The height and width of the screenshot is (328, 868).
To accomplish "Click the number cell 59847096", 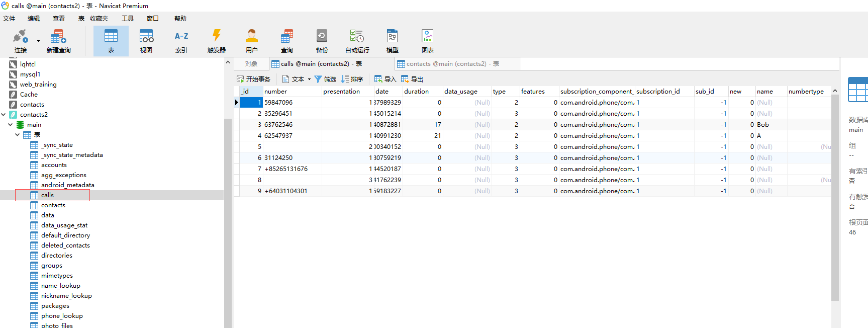I will coord(293,102).
